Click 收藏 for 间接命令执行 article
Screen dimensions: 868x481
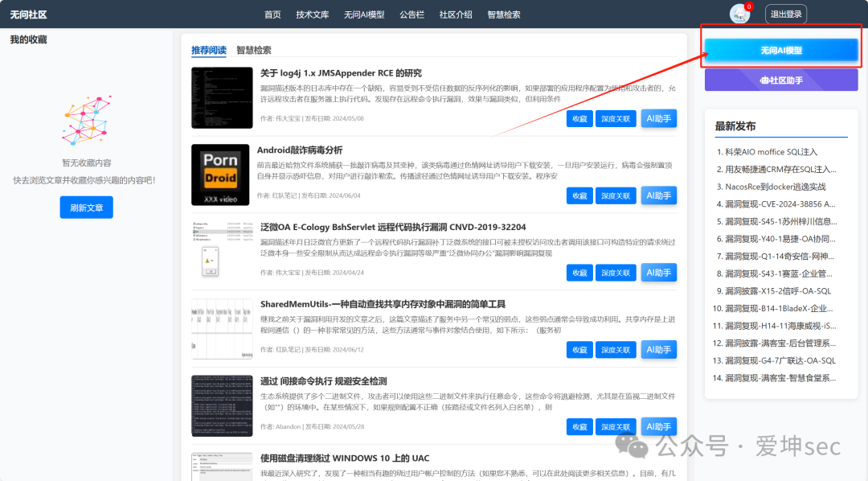coord(579,426)
